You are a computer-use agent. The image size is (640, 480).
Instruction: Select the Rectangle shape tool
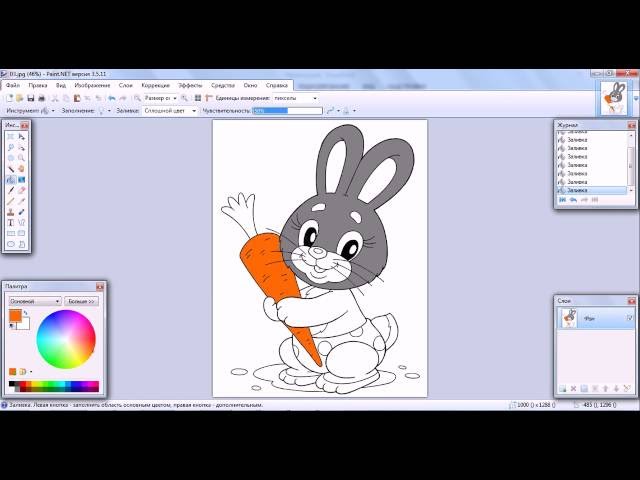point(11,233)
